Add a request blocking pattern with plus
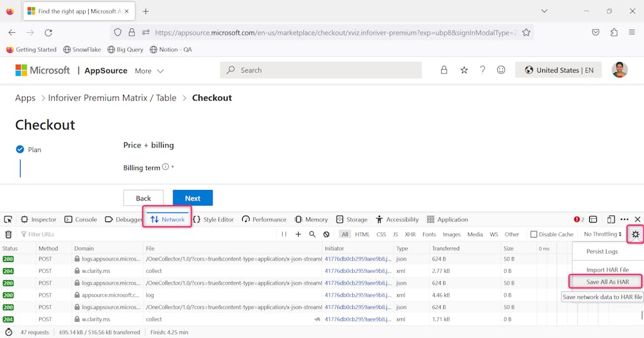The width and height of the screenshot is (644, 338). [x=298, y=234]
